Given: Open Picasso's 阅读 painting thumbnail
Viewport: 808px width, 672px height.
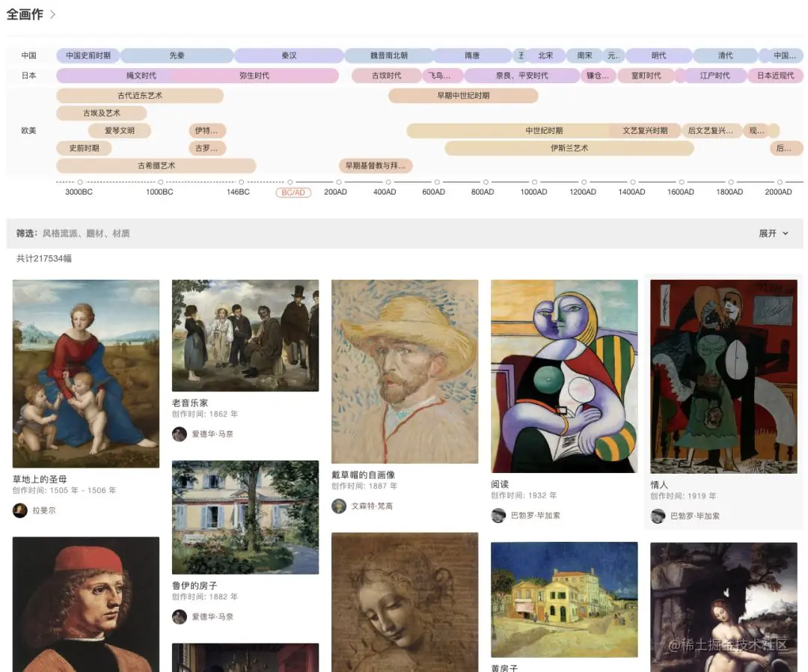Looking at the screenshot, I should click(564, 376).
